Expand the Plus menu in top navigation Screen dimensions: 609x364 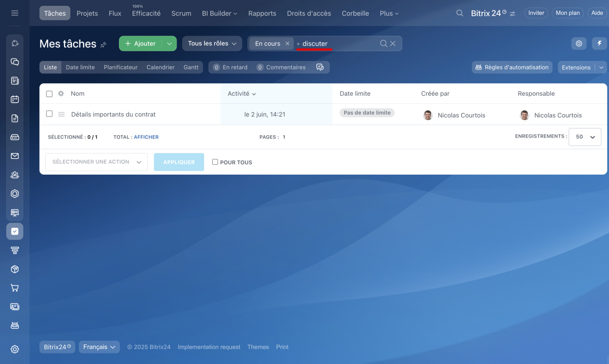pyautogui.click(x=389, y=13)
